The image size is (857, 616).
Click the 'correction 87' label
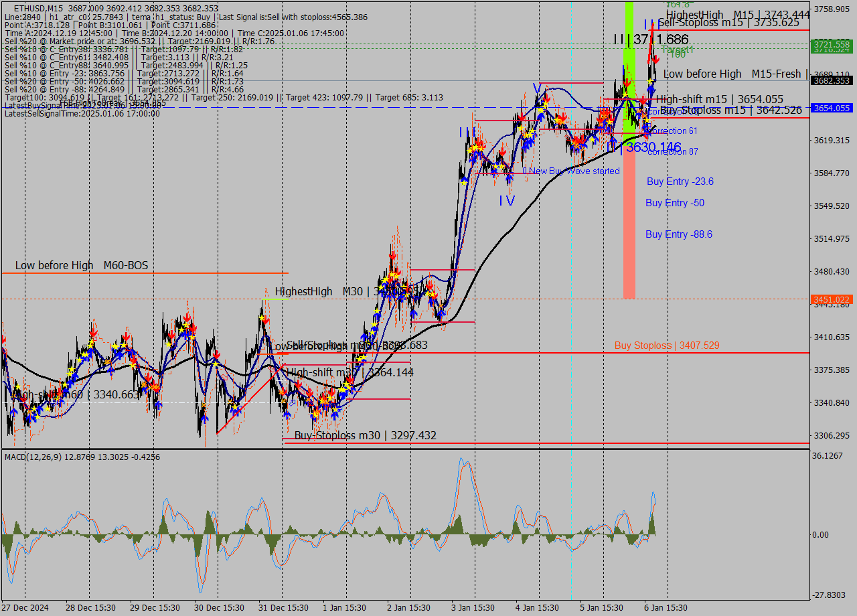tap(673, 152)
